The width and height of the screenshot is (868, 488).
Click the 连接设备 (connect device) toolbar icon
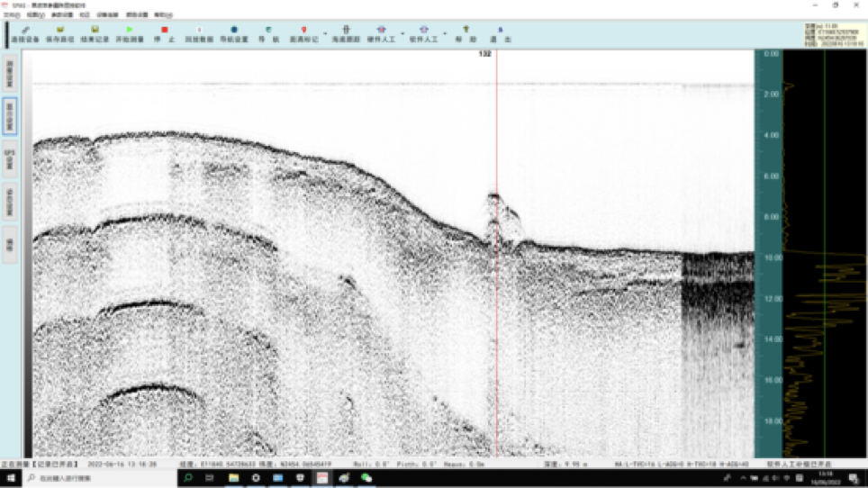click(24, 34)
